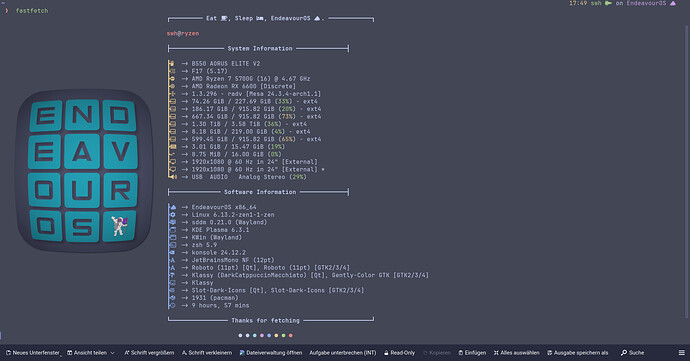The width and height of the screenshot is (690, 361).
Task: Click the Slot-Dark-Icons [Qt] line
Action: tap(278, 290)
